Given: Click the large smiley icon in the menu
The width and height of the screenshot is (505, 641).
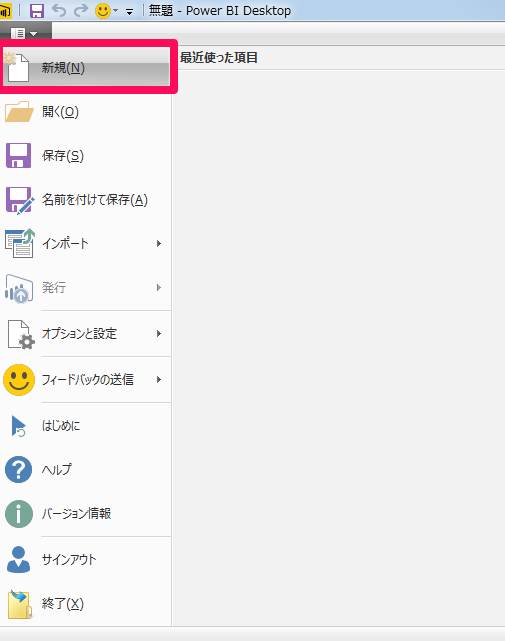Looking at the screenshot, I should click(x=19, y=380).
